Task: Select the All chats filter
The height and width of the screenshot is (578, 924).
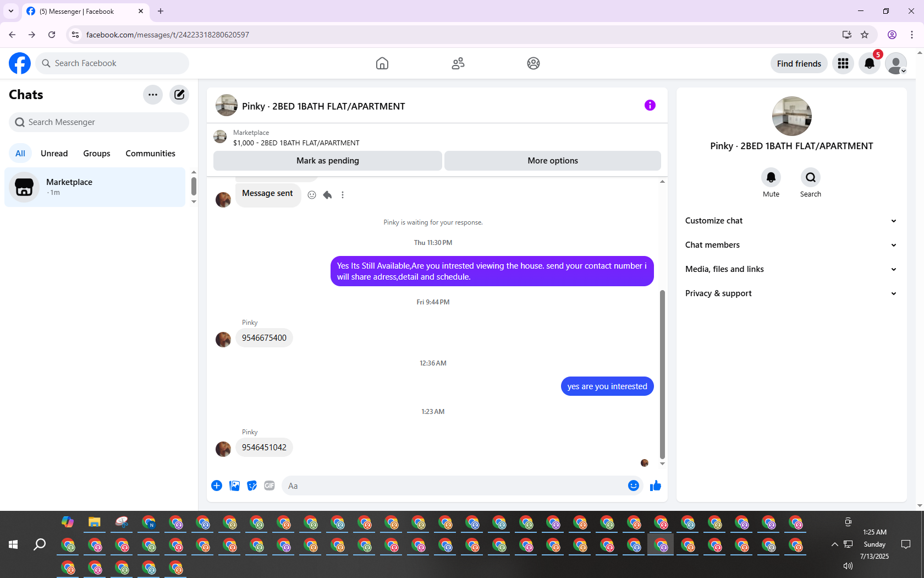Action: [x=20, y=154]
